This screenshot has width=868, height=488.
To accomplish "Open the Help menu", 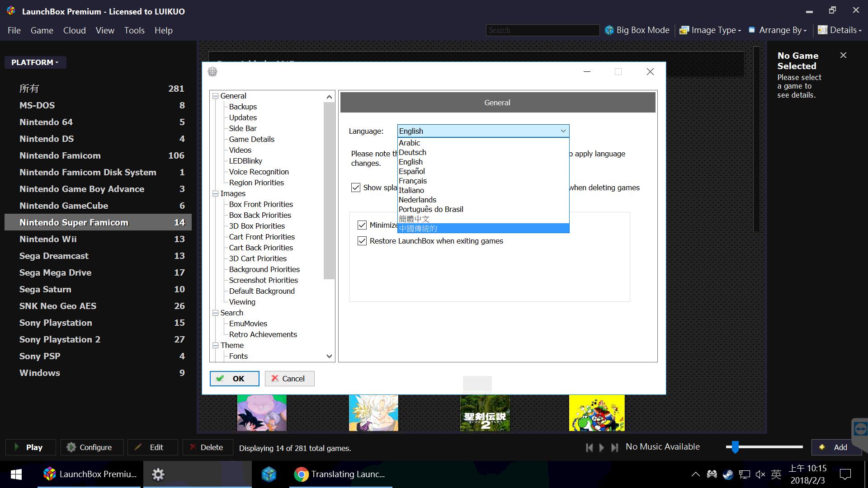I will tap(164, 30).
